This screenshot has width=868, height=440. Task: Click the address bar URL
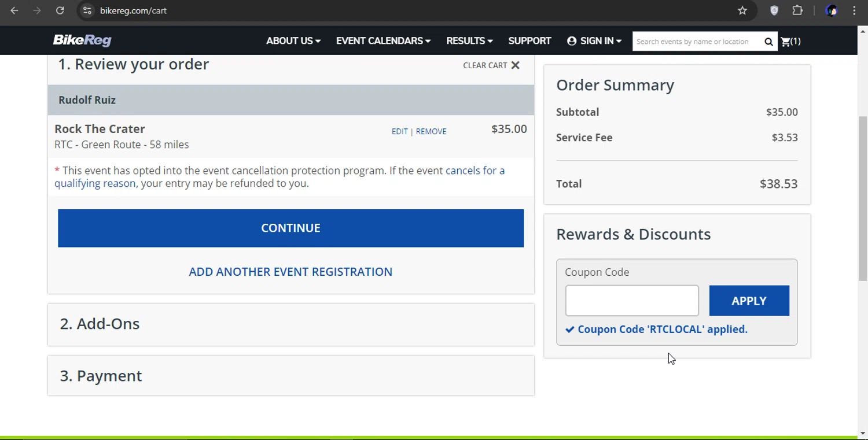pos(133,10)
